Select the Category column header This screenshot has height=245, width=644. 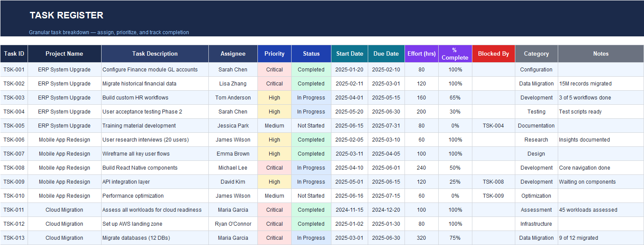[x=536, y=53]
